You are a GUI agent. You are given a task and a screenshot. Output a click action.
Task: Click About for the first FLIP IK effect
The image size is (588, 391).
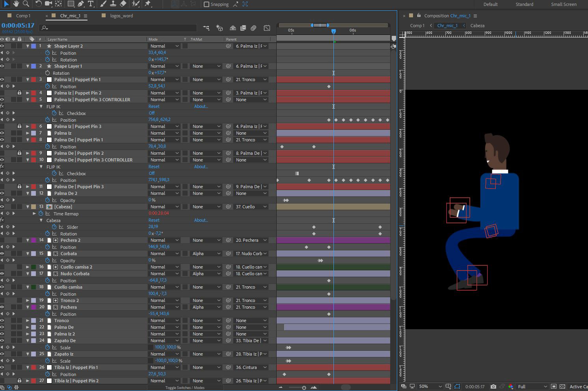(x=201, y=106)
